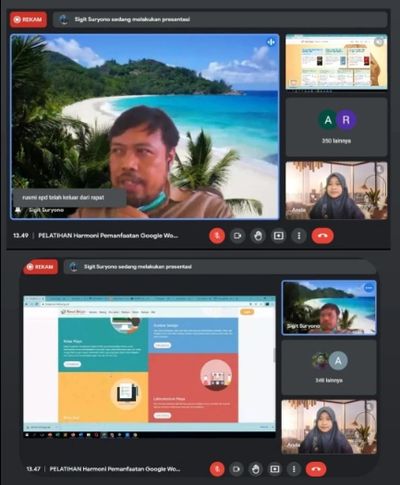Toggle camera in the 13.47 meeting bar

[x=236, y=469]
